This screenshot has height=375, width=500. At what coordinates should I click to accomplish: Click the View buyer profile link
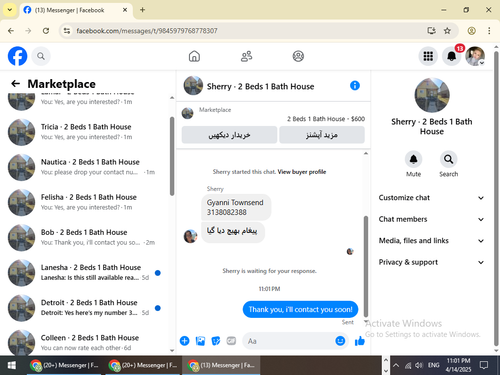pos(302,172)
